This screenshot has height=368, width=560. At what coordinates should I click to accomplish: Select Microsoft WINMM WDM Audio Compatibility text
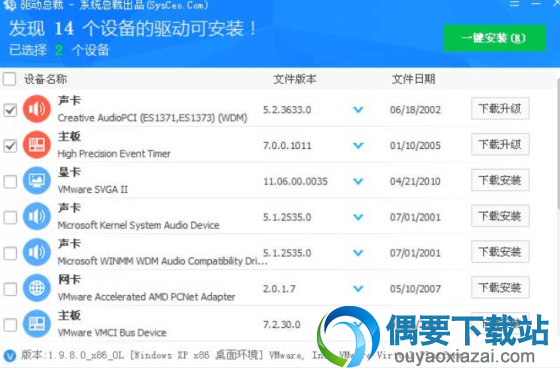(x=162, y=261)
